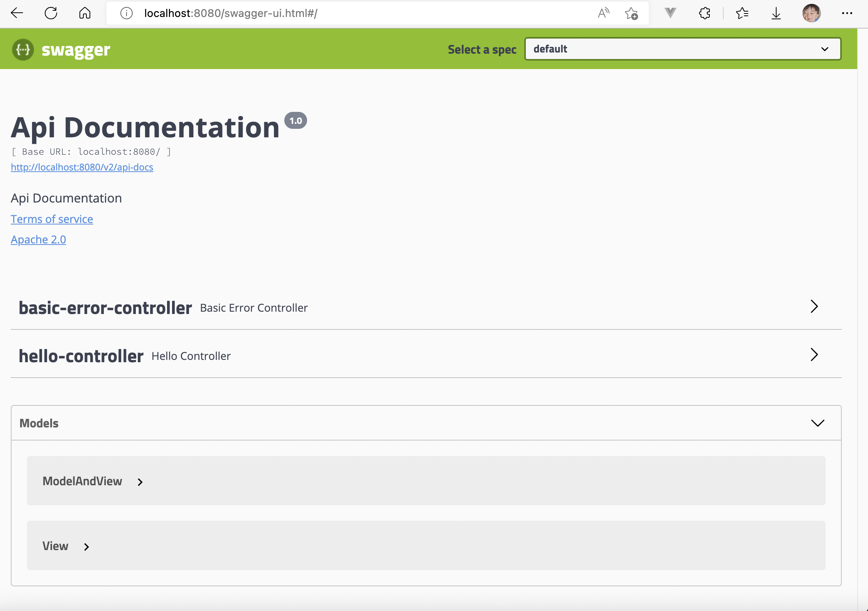This screenshot has height=611, width=868.
Task: Click the Vue devtools extension icon
Action: pos(670,13)
